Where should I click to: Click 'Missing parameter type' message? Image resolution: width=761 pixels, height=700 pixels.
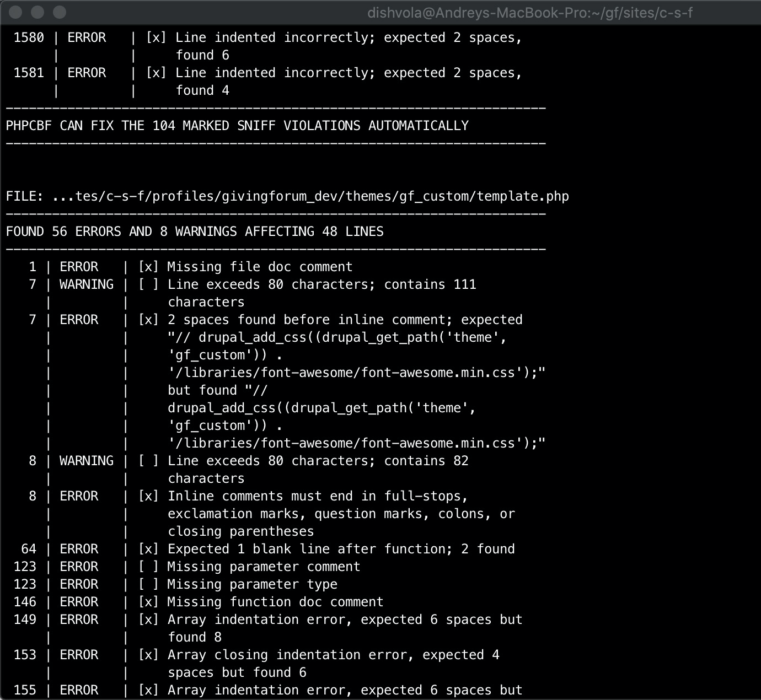[252, 584]
